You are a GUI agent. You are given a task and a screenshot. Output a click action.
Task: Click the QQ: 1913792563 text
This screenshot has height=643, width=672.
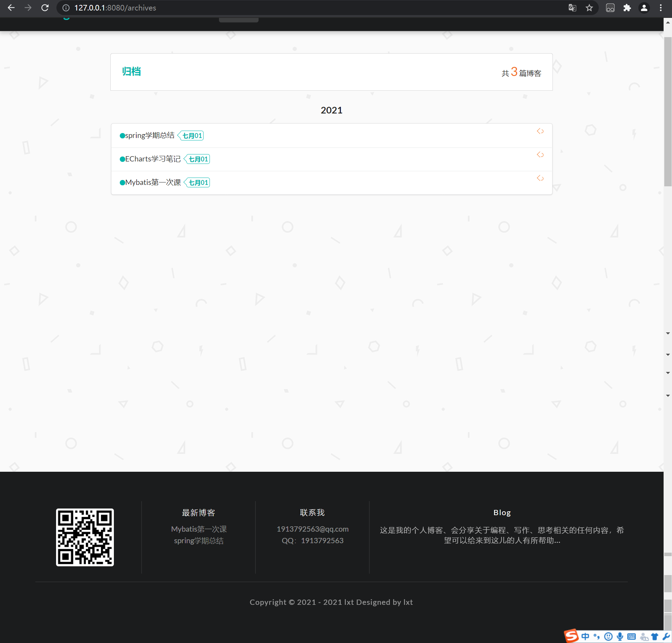click(313, 540)
